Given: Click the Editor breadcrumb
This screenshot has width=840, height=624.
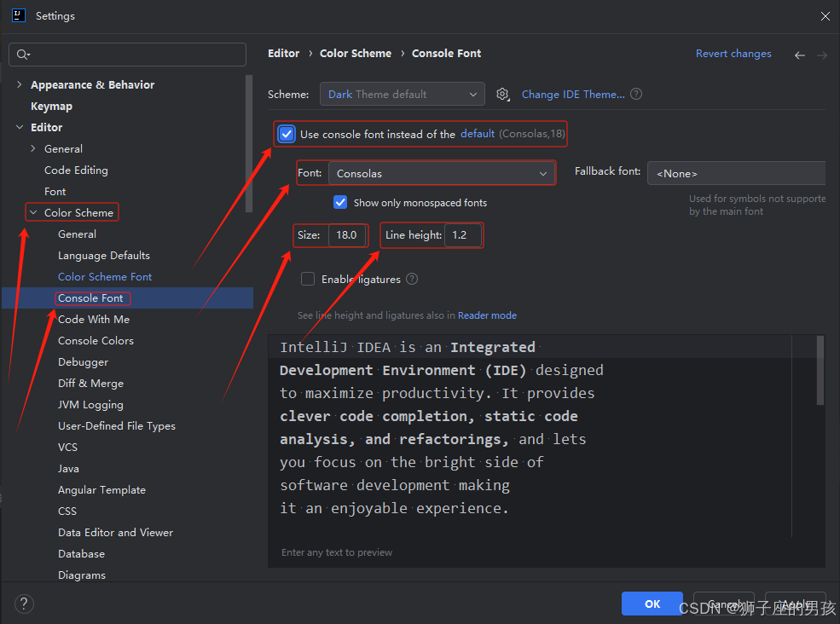Looking at the screenshot, I should [x=284, y=54].
